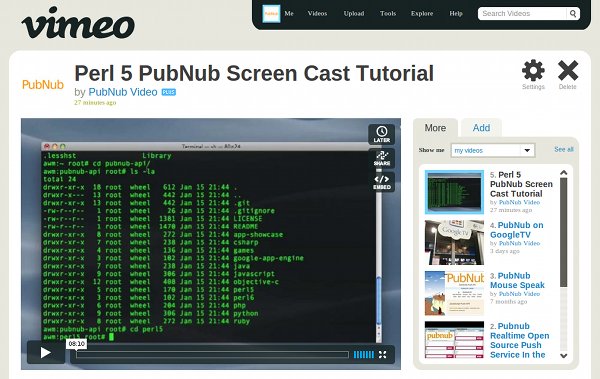This screenshot has width=600, height=379.
Task: Open the Tools menu
Action: [388, 13]
